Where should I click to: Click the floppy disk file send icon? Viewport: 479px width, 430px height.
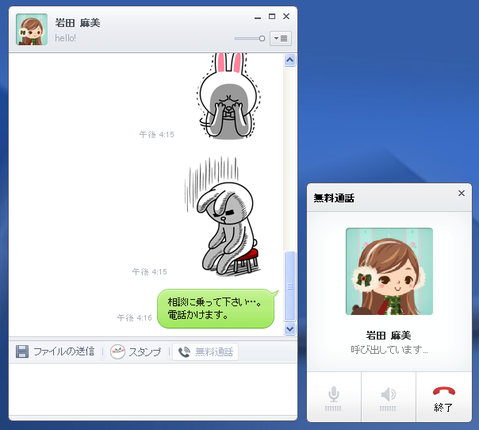pyautogui.click(x=22, y=352)
